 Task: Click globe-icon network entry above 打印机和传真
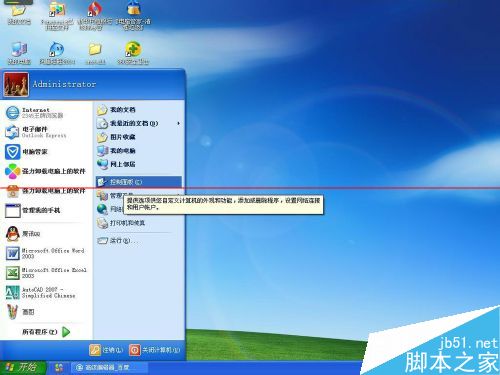[x=110, y=209]
